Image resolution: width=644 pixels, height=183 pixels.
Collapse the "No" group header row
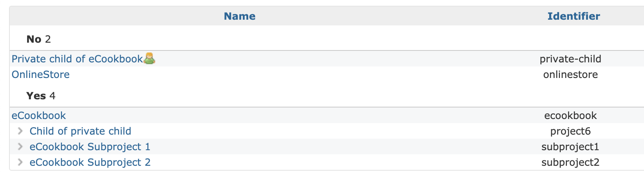tap(34, 39)
